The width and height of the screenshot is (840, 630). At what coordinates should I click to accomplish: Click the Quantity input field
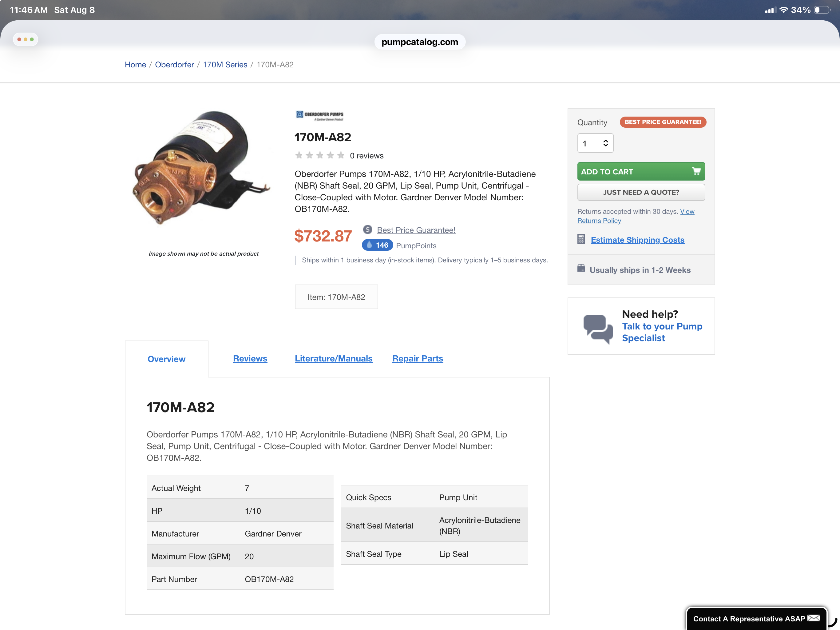tap(595, 143)
